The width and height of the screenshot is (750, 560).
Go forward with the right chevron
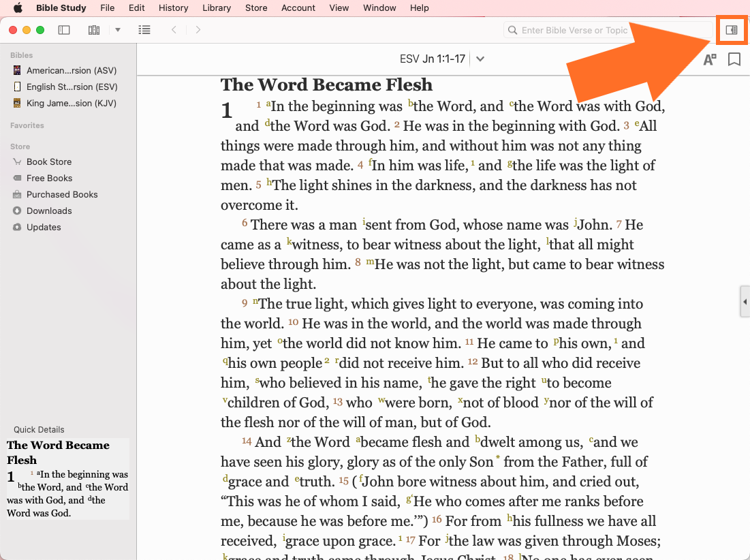coord(198,30)
